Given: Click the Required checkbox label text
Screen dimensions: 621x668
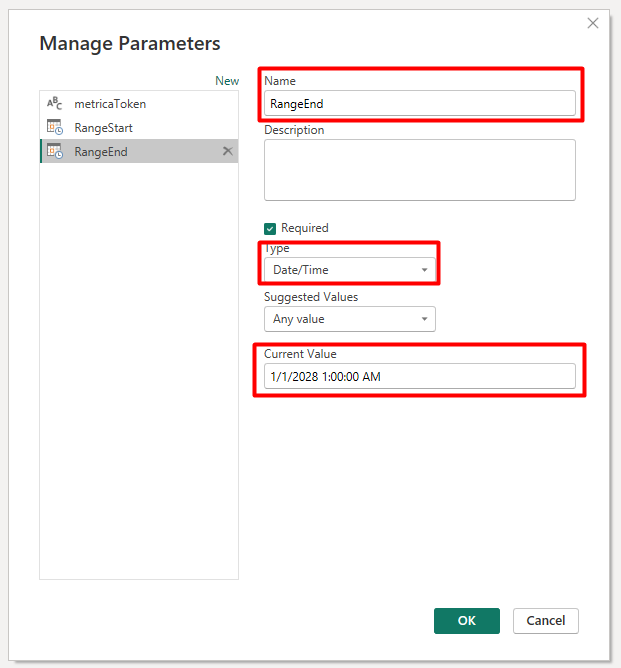Looking at the screenshot, I should click(x=304, y=228).
